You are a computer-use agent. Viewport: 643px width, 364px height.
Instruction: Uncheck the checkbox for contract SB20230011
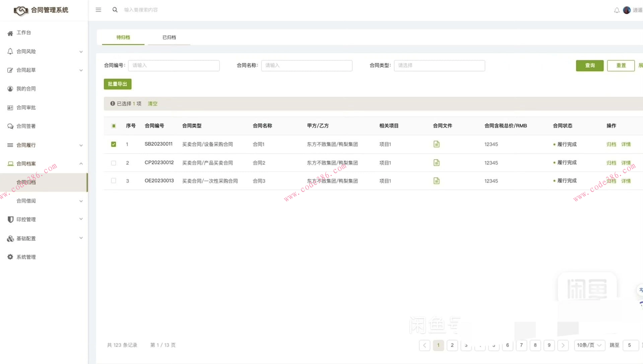(114, 144)
